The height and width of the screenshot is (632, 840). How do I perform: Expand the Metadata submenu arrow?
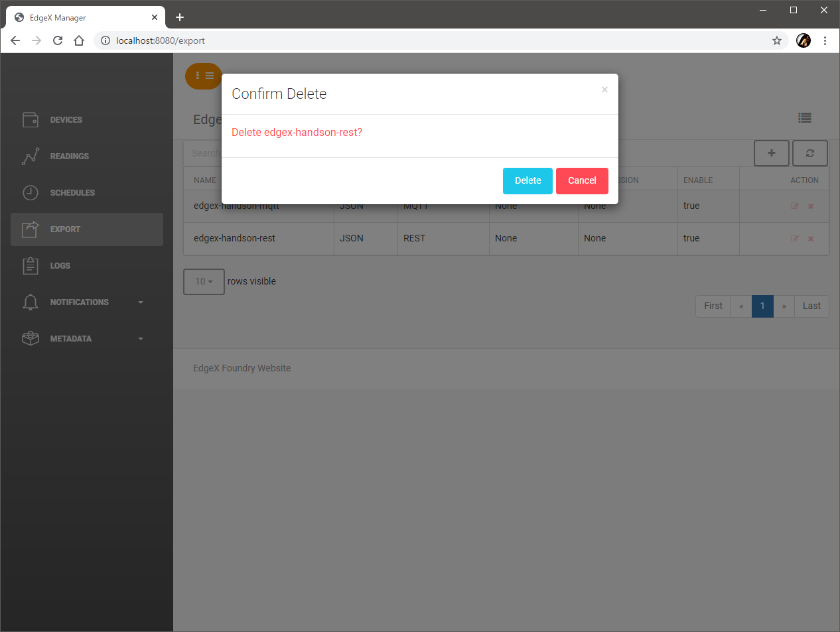click(x=141, y=339)
